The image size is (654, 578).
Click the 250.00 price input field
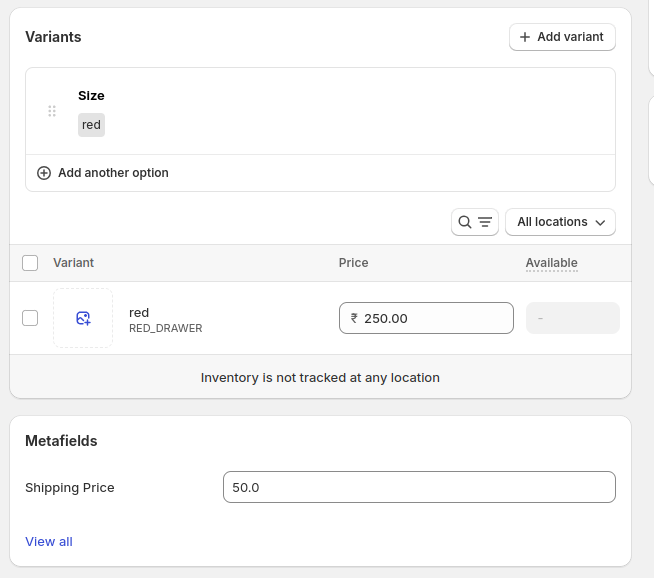pos(426,318)
